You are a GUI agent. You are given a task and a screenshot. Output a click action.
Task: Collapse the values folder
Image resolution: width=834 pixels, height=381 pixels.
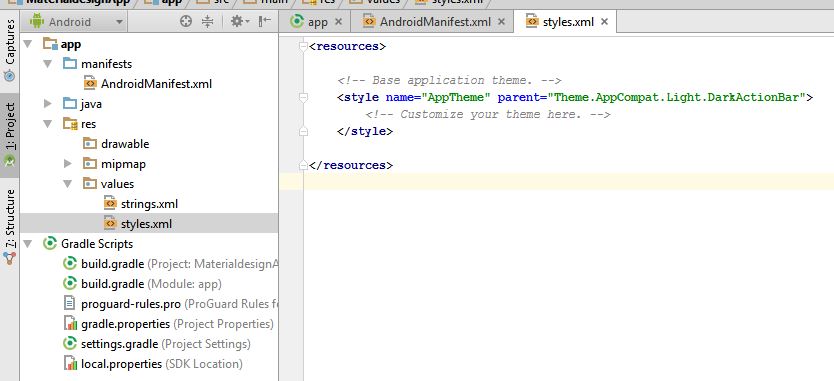pyautogui.click(x=68, y=184)
